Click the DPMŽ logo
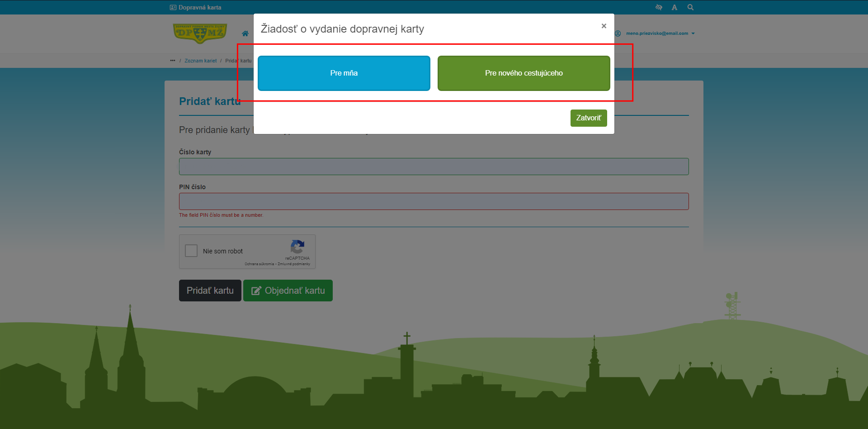The image size is (868, 429). [x=200, y=33]
